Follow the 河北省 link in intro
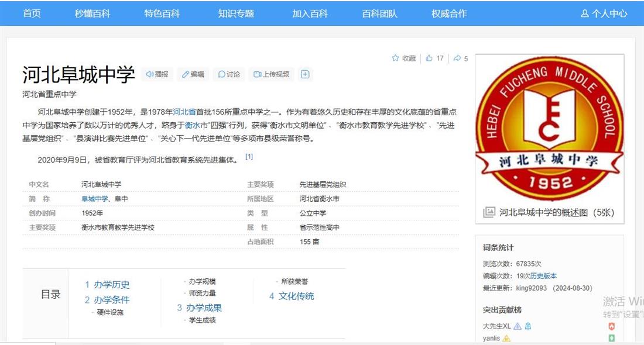 tap(184, 112)
